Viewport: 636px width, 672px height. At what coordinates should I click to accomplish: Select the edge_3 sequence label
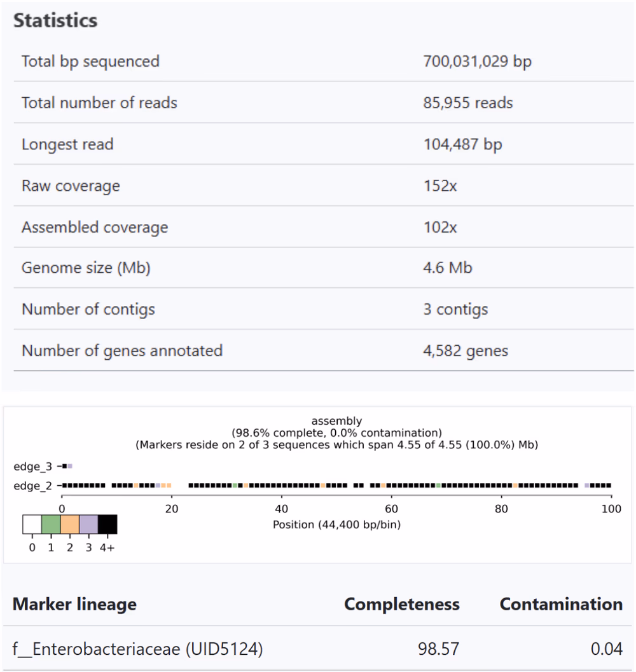pyautogui.click(x=32, y=467)
